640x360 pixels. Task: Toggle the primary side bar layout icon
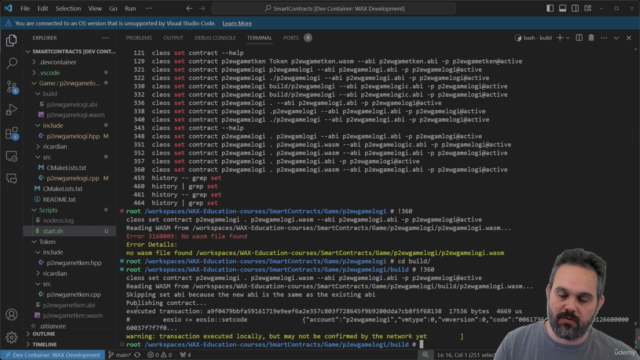point(550,8)
